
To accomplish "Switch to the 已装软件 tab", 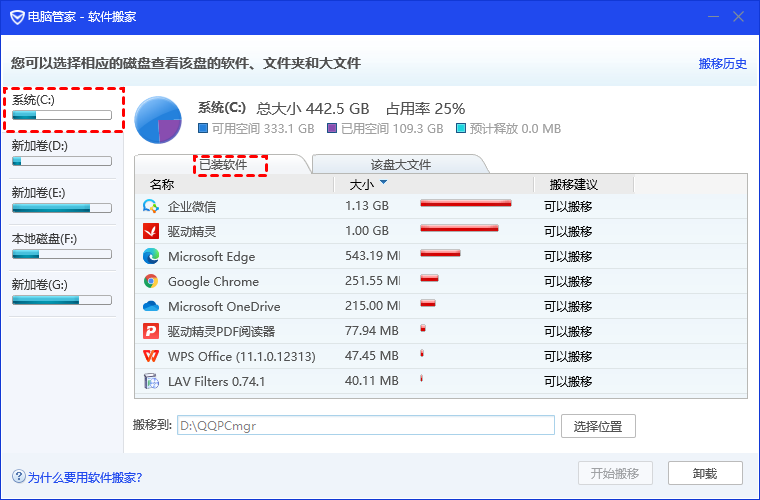I will tap(223, 165).
